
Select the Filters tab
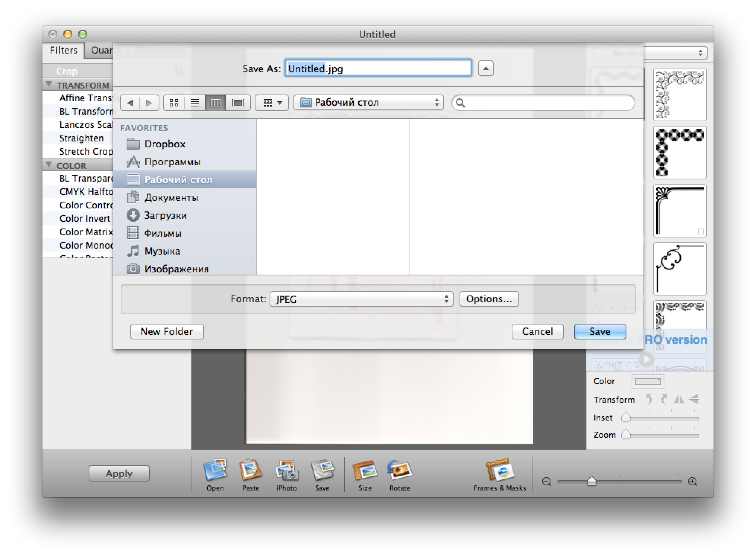point(63,50)
